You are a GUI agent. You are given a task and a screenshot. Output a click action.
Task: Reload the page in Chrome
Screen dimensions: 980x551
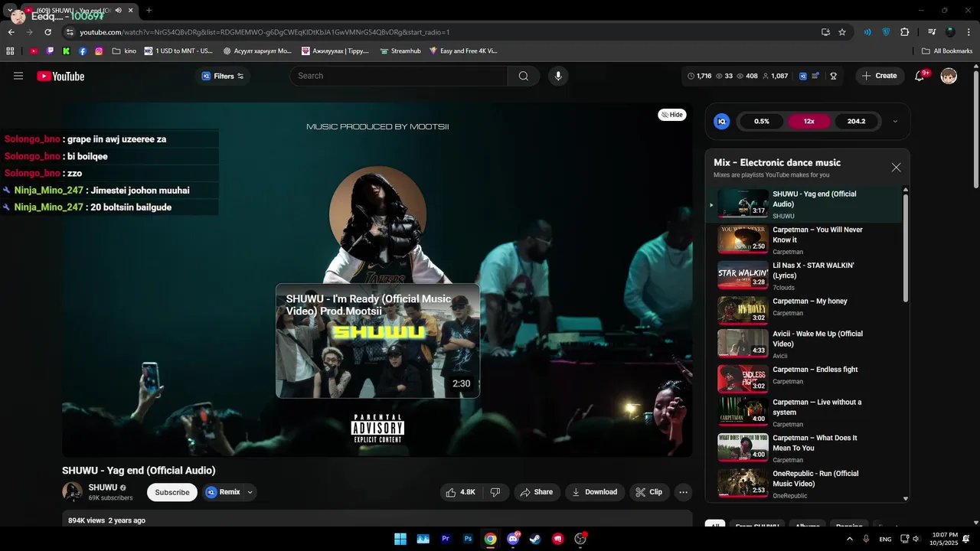click(x=47, y=32)
